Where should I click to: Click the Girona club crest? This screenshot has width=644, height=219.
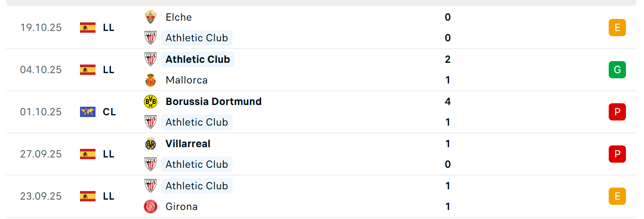151,207
